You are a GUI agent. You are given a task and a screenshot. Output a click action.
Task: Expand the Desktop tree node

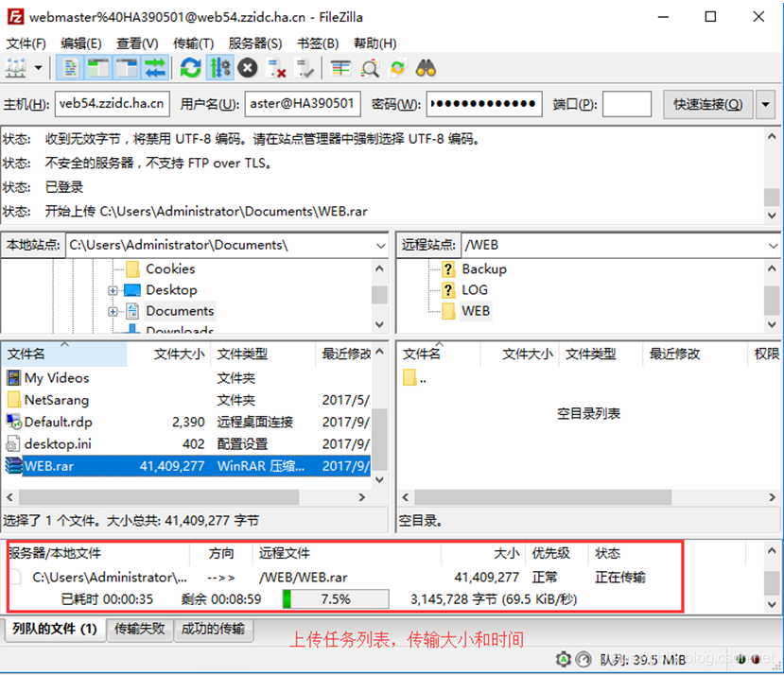(113, 290)
